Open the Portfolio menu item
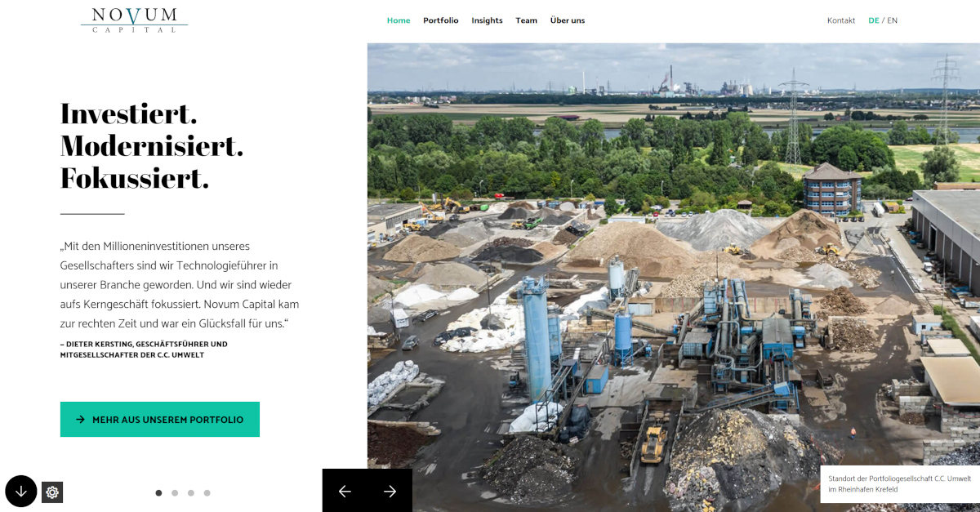 click(x=441, y=20)
